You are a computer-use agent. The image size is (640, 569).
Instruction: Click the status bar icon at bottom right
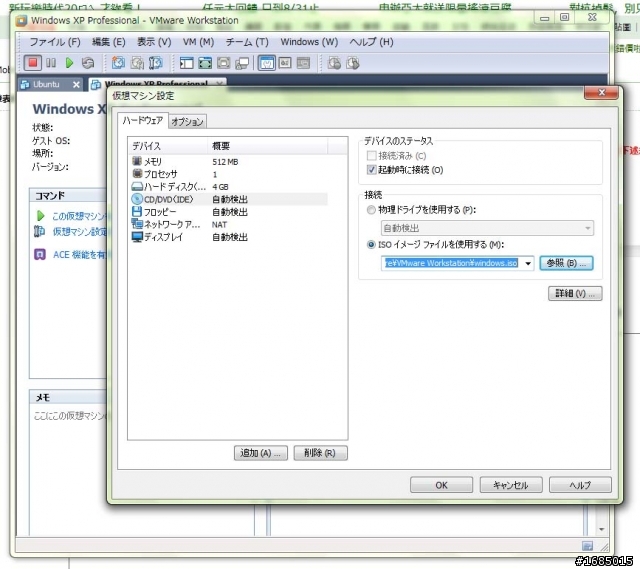pyautogui.click(x=587, y=546)
